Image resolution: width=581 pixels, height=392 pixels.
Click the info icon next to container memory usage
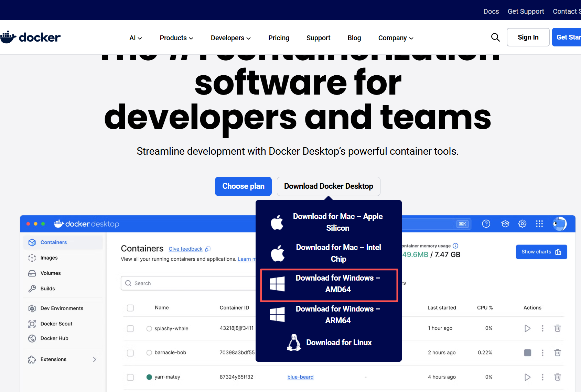click(x=455, y=246)
